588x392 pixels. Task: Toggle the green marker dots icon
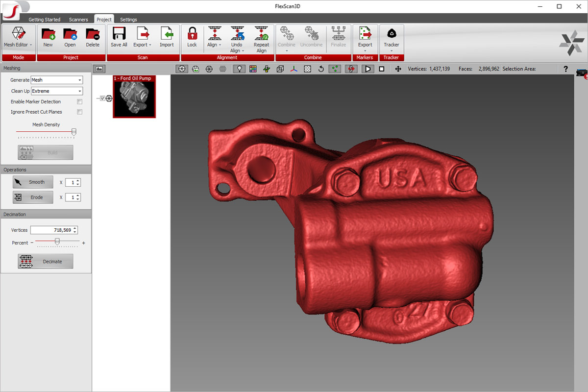335,69
